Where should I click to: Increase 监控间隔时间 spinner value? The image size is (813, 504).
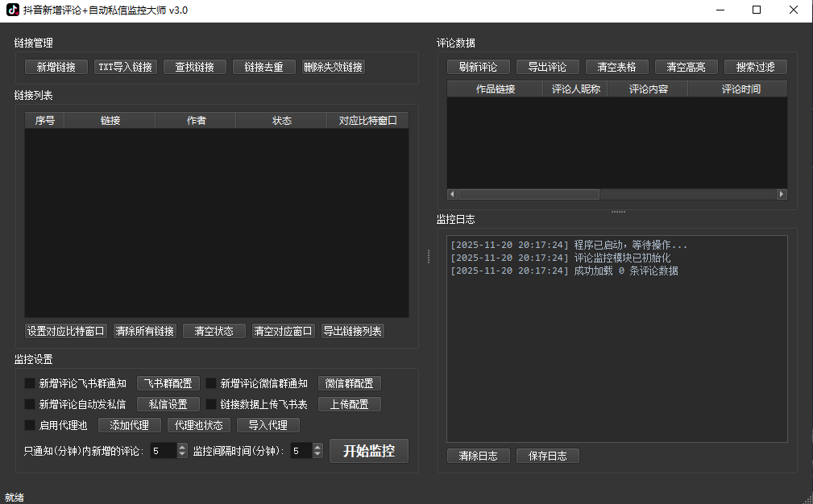pos(317,447)
